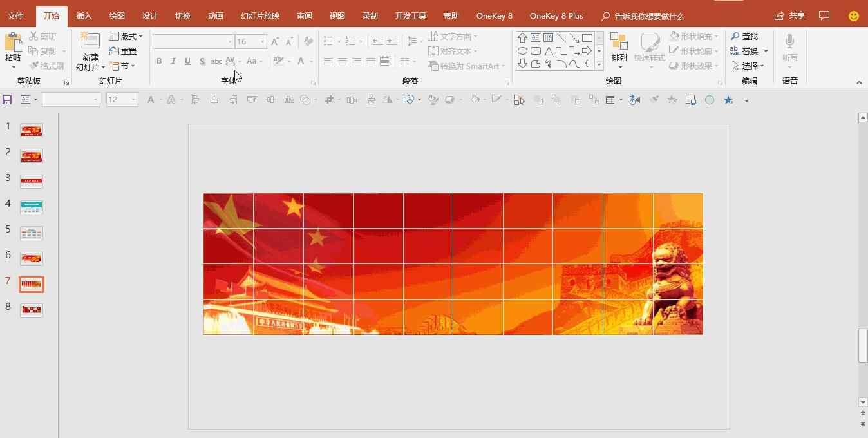Switch to the Insert (插入) tab
This screenshot has height=438, width=868.
[x=84, y=15]
